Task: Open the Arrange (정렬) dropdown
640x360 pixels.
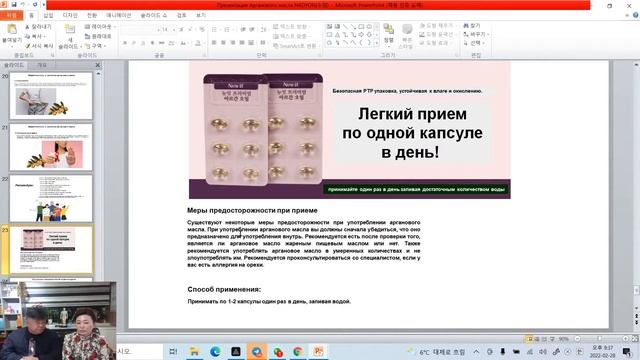Action: tap(389, 35)
